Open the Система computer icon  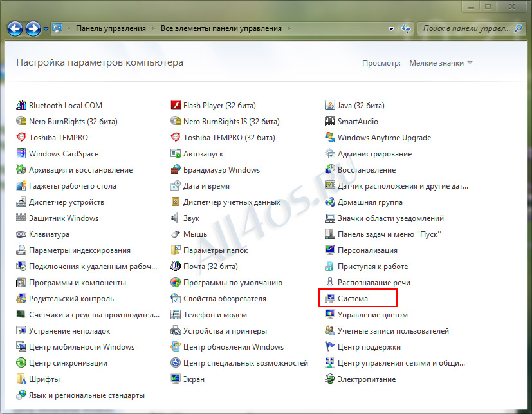click(330, 299)
